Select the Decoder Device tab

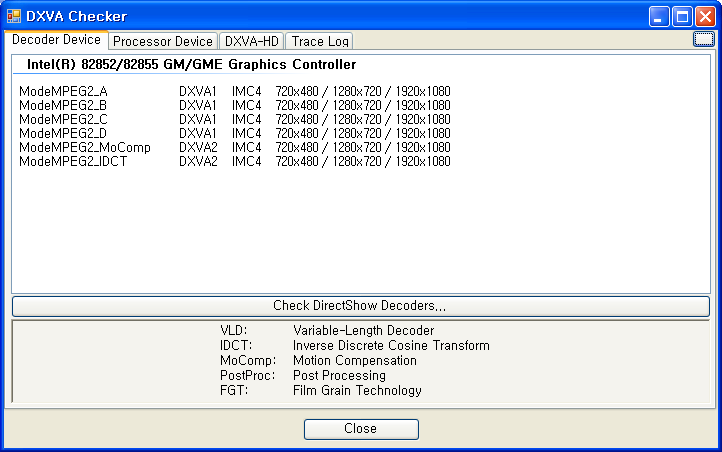56,40
